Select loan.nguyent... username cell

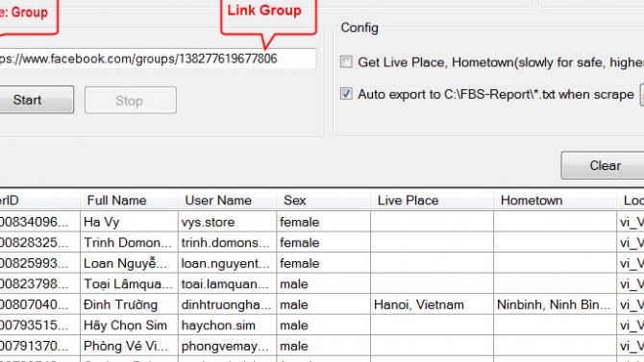click(227, 263)
